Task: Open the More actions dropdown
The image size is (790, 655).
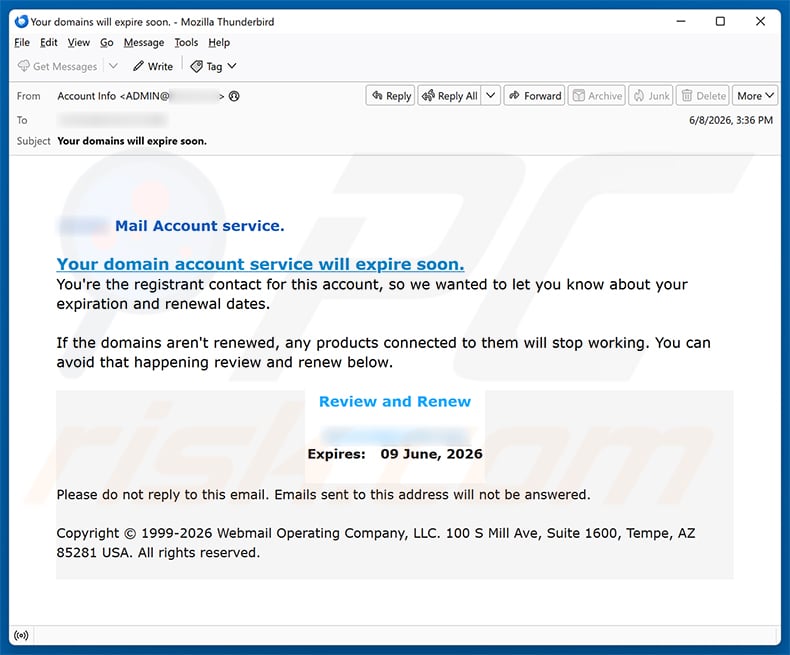Action: coord(755,96)
